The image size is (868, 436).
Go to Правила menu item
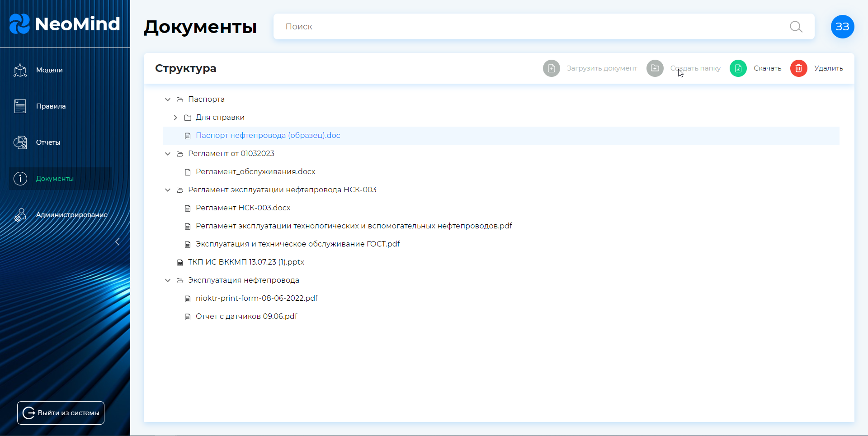(x=51, y=106)
